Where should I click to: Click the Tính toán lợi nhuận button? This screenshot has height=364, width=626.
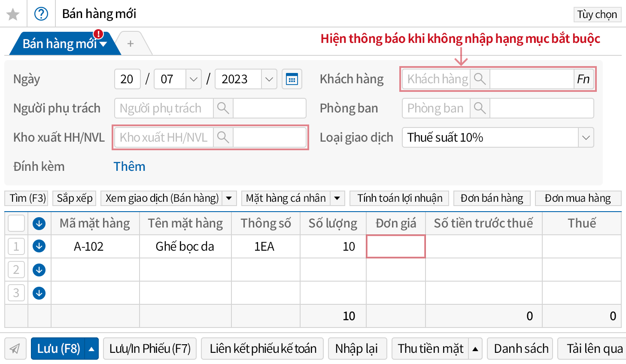[x=399, y=198]
